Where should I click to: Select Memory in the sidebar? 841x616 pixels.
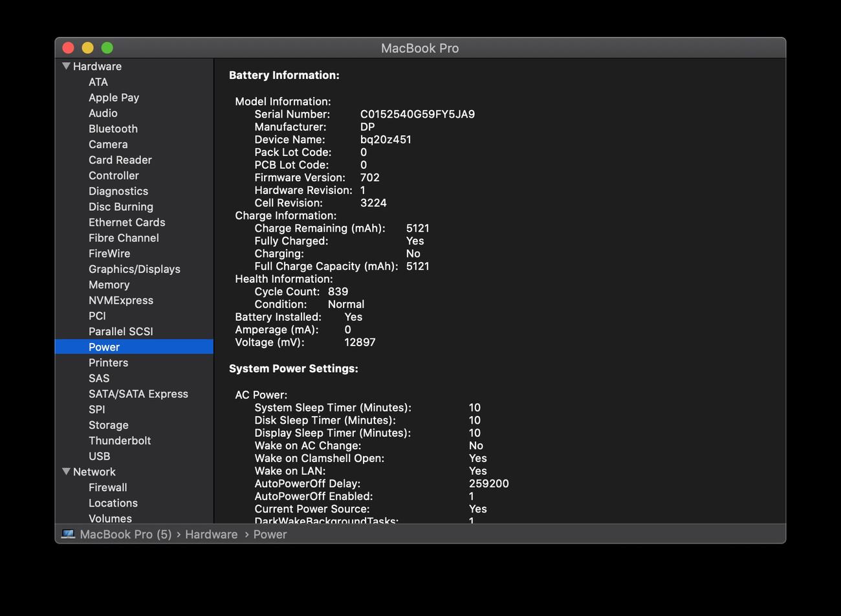click(109, 285)
